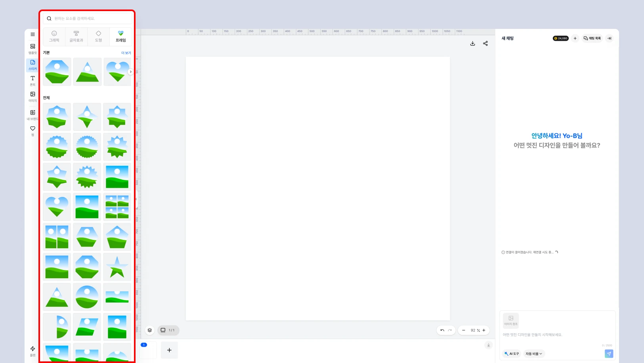Image resolution: width=644 pixels, height=363 pixels.
Task: Click the download icon above canvas
Action: [x=472, y=44]
